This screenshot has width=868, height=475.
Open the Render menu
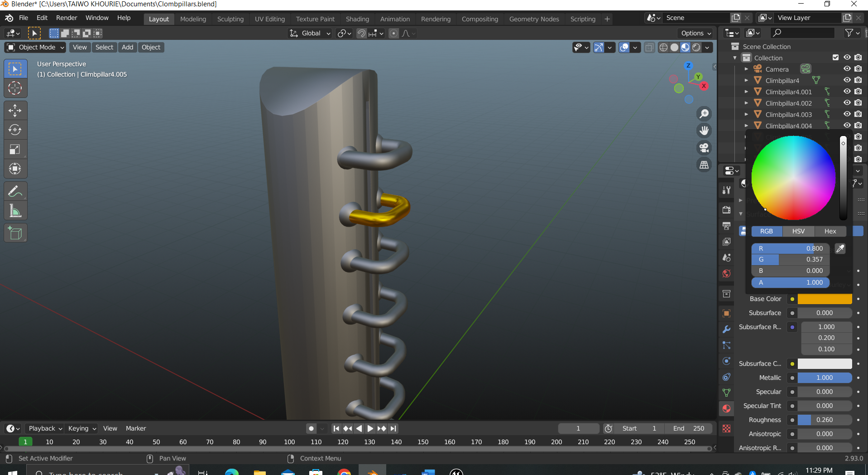pyautogui.click(x=67, y=18)
